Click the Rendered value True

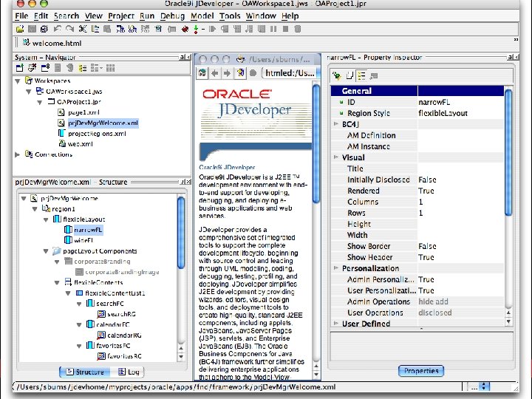click(426, 191)
